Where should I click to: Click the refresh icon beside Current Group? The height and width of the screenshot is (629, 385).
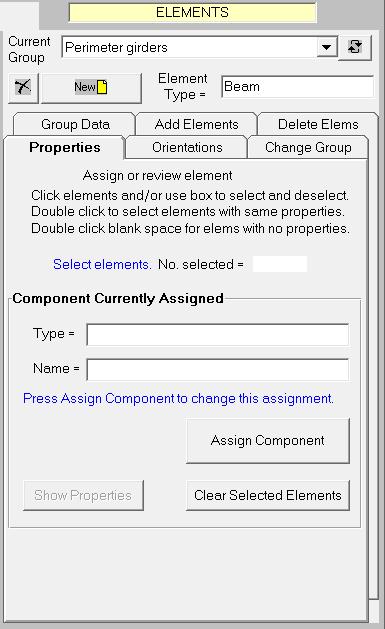pos(355,48)
